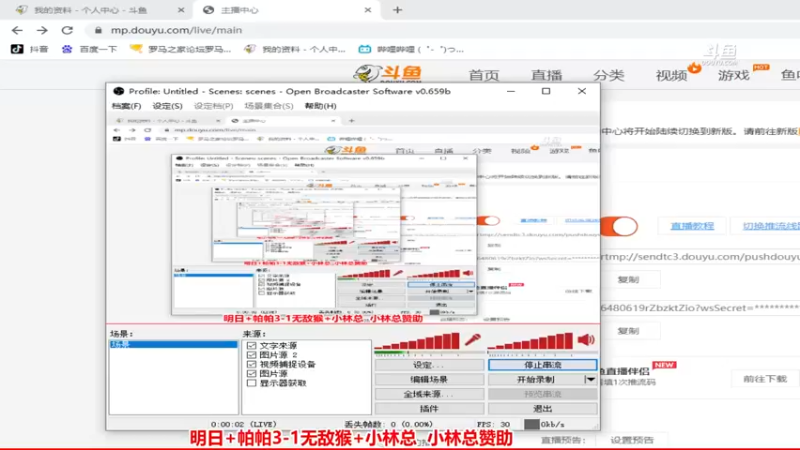Open the 百度一下 bookmark
Image resolution: width=800 pixels, height=450 pixels.
pos(89,49)
